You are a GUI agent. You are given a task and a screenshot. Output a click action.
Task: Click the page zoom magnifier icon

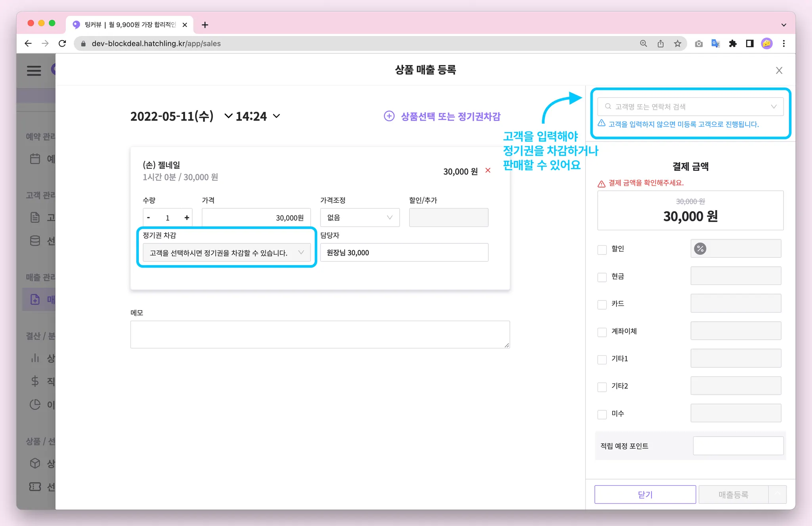click(643, 44)
